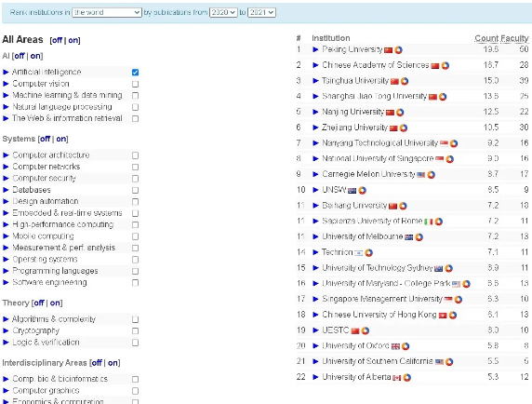Select the Databases checkbox
This screenshot has width=532, height=404.
[135, 190]
